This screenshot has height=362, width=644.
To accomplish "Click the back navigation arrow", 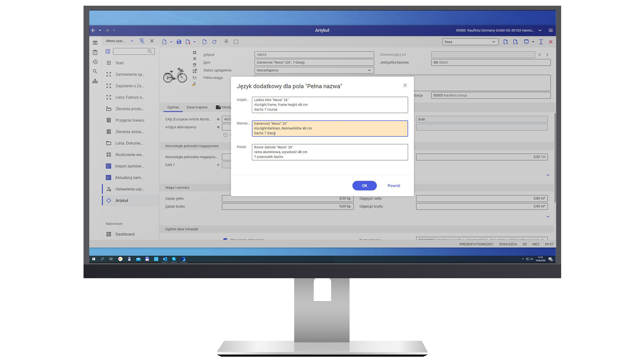I will pyautogui.click(x=93, y=31).
